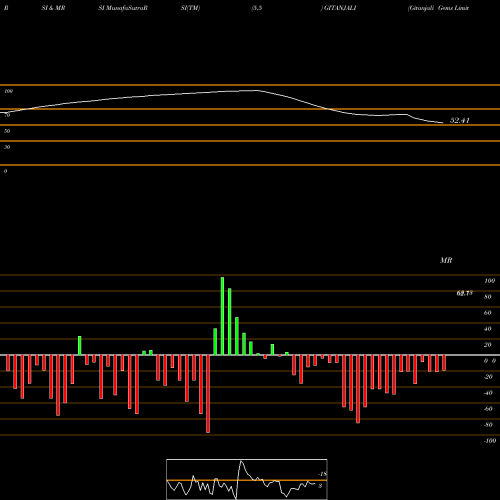
Task: Click the 62.78 value near the MR axis
Action: point(464,293)
